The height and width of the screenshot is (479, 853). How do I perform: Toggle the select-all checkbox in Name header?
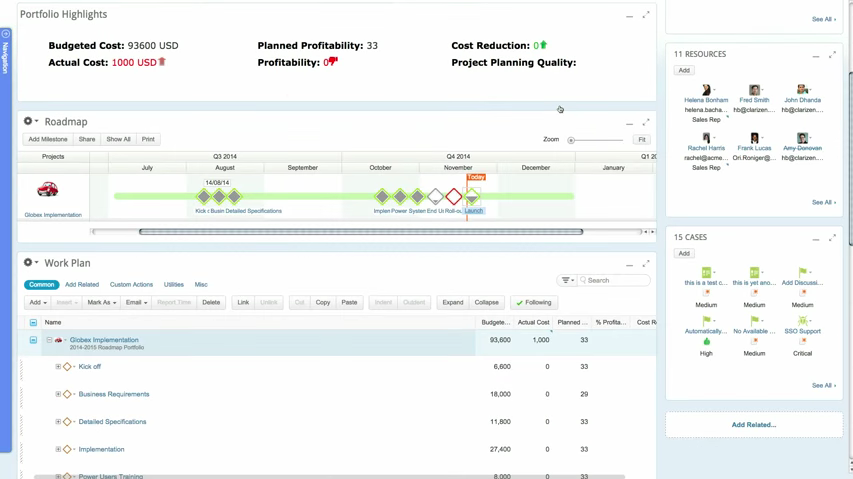point(33,323)
